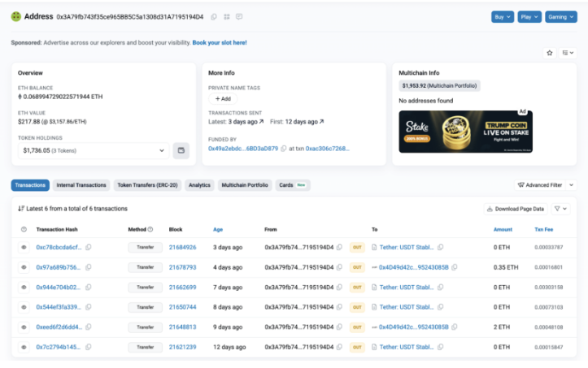
Task: Toggle eye preview for transaction 0x544ef3fa339
Action: [x=24, y=307]
